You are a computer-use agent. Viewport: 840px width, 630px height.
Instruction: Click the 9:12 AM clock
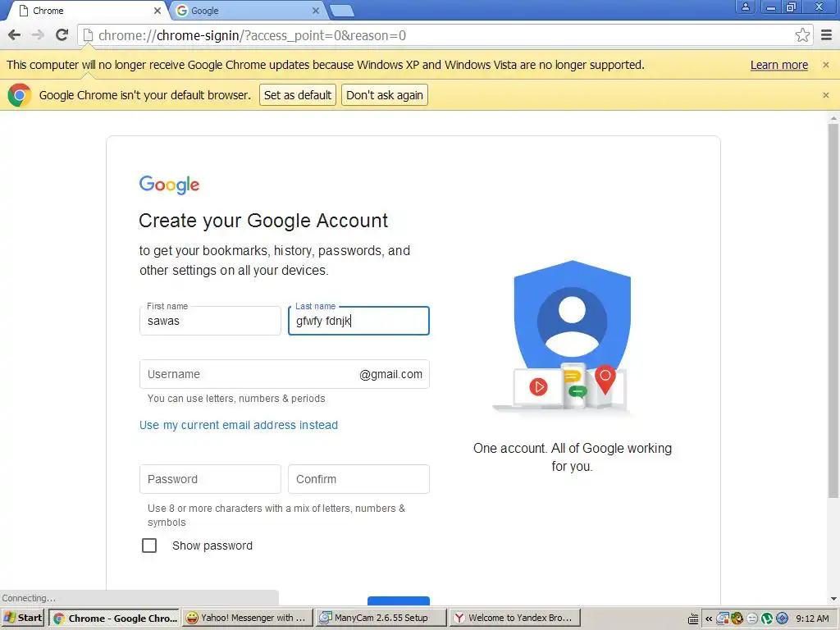pyautogui.click(x=812, y=619)
